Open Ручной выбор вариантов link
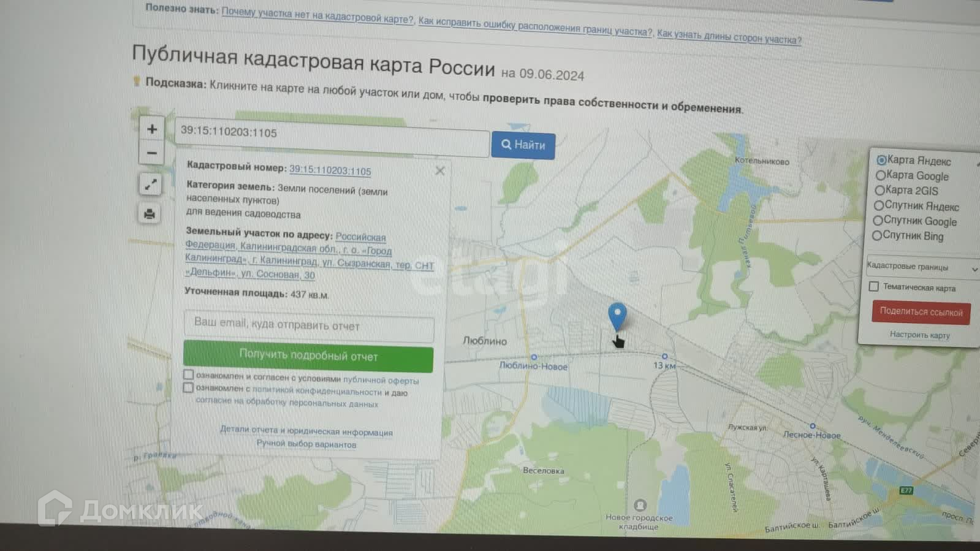This screenshot has height=551, width=980. (306, 444)
